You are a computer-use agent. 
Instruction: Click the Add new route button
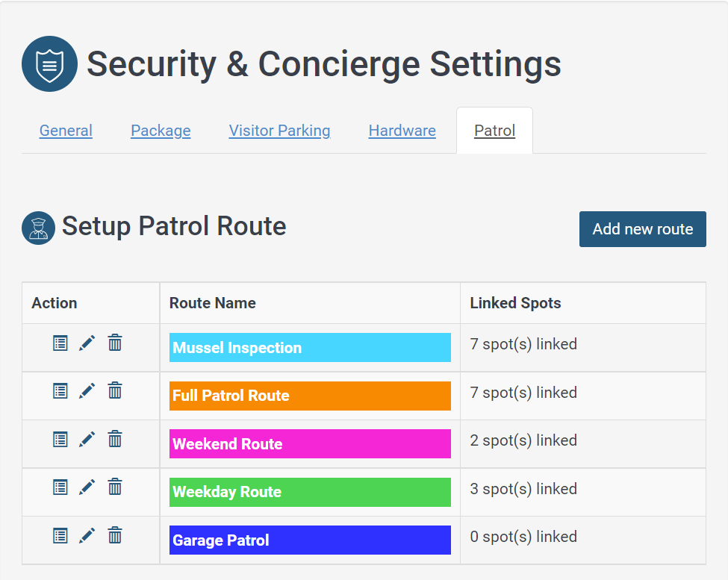(643, 229)
